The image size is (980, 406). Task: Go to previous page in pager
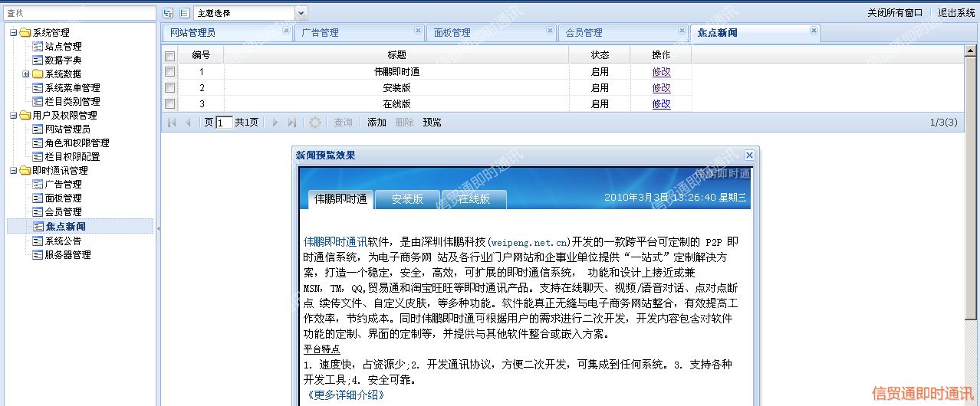[188, 123]
